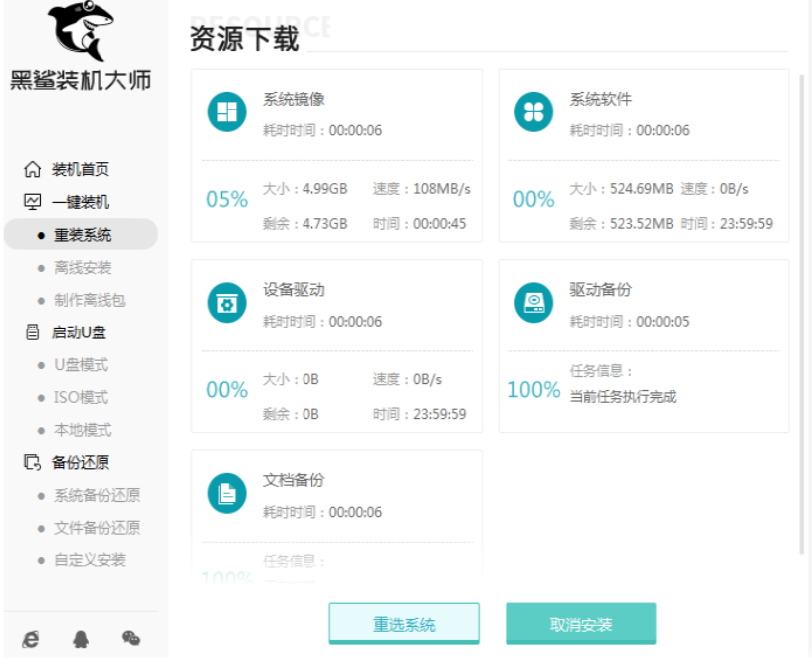Open the QQ penguin contact icon
Screen dimensions: 812x658
81,639
